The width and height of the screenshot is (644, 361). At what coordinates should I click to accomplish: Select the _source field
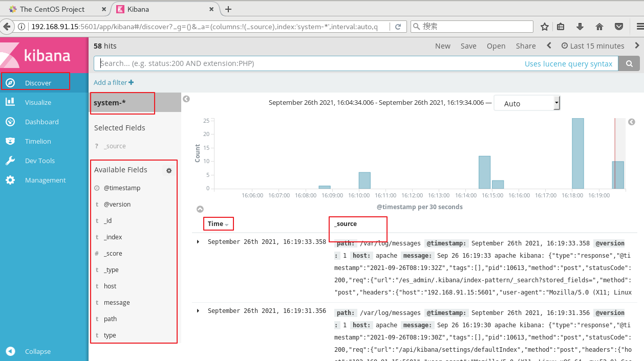pyautogui.click(x=115, y=146)
